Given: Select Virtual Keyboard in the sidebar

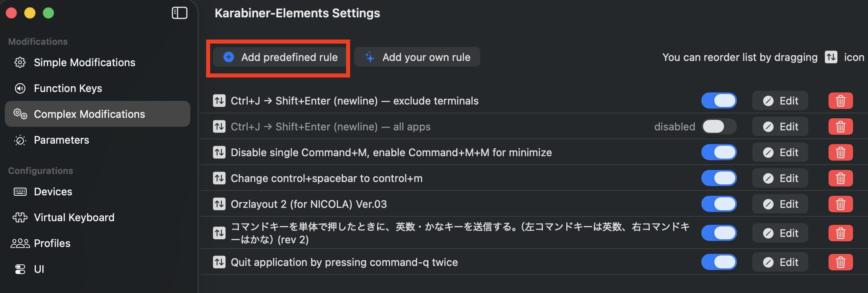Looking at the screenshot, I should (74, 218).
